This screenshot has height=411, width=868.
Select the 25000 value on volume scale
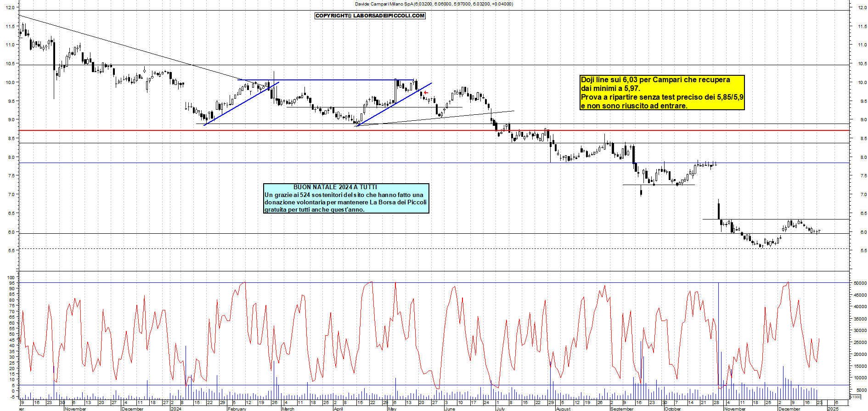pyautogui.click(x=860, y=342)
